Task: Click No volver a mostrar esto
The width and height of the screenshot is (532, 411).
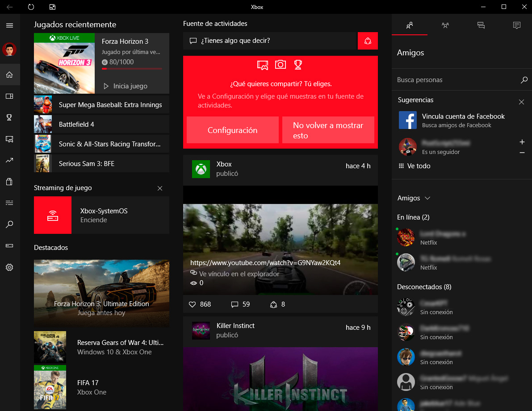Action: [328, 130]
